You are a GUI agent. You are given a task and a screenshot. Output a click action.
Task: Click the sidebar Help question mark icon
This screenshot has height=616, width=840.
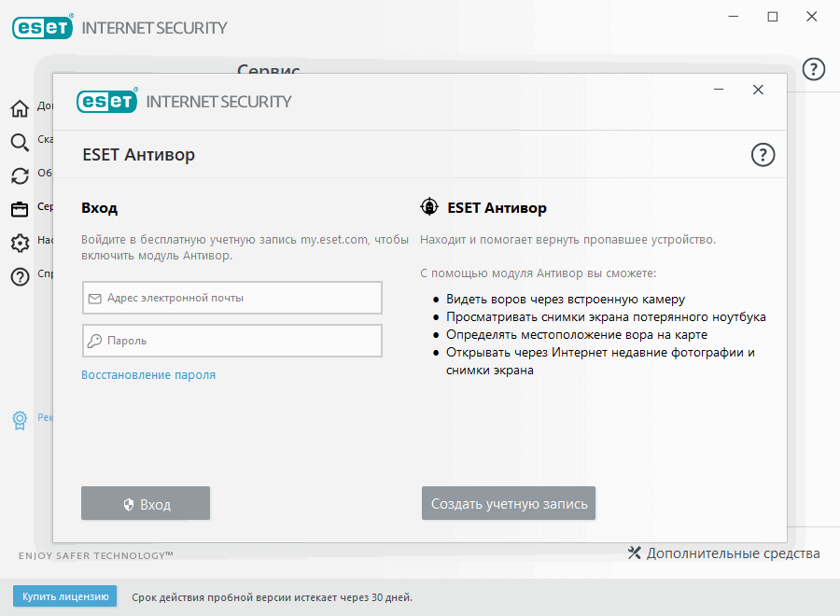click(x=20, y=276)
